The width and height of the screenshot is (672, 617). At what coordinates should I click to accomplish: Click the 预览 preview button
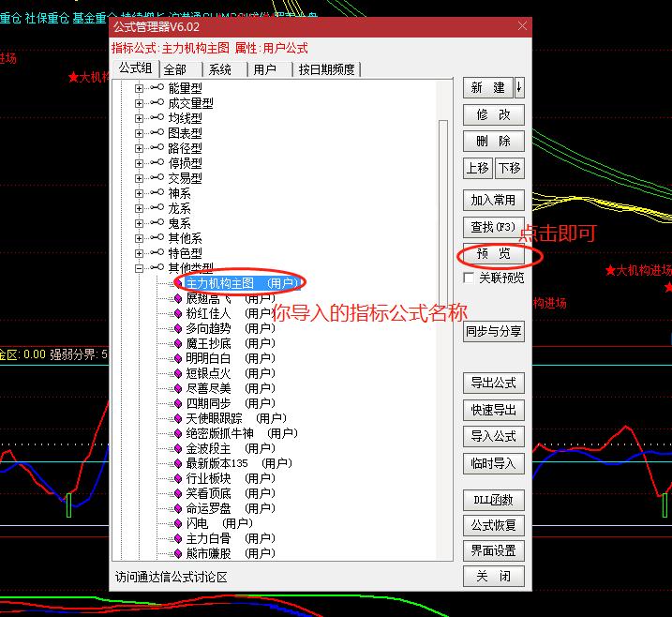pyautogui.click(x=494, y=254)
